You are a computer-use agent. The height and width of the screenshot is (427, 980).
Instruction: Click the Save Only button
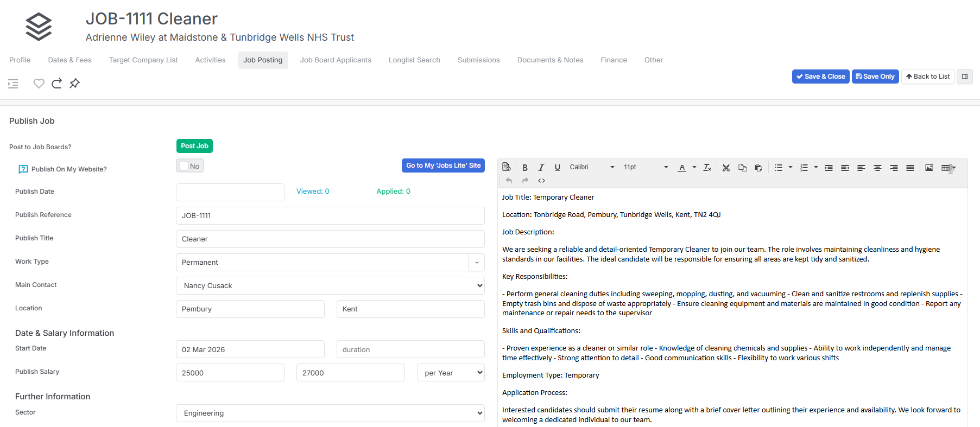click(x=875, y=77)
